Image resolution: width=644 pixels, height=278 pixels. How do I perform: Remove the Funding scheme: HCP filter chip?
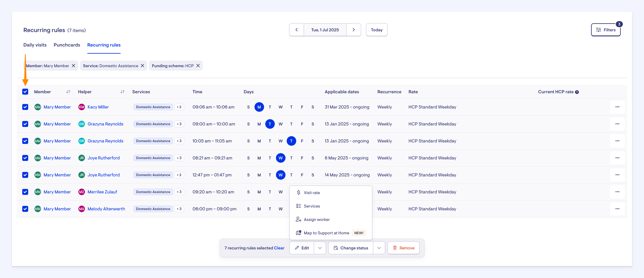(x=198, y=66)
